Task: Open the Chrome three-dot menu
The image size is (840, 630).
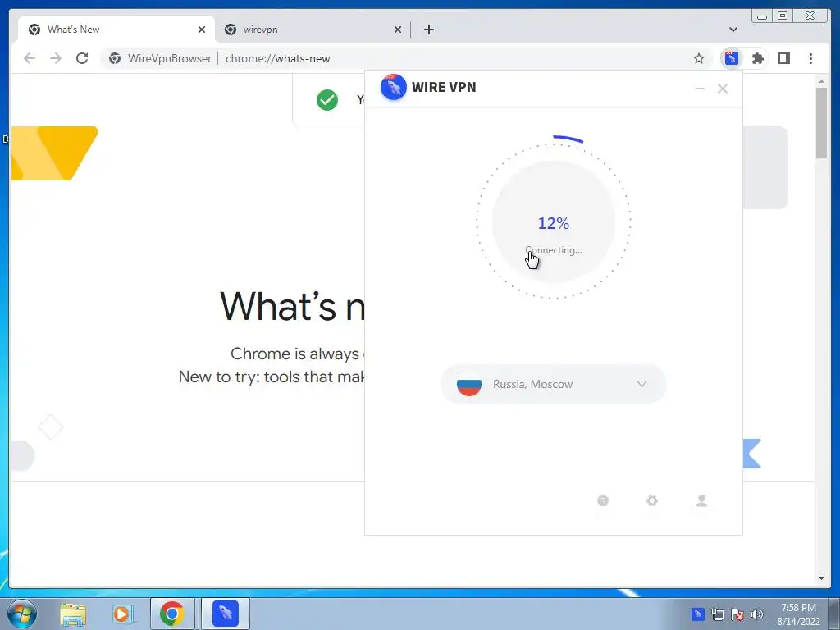Action: (x=810, y=58)
